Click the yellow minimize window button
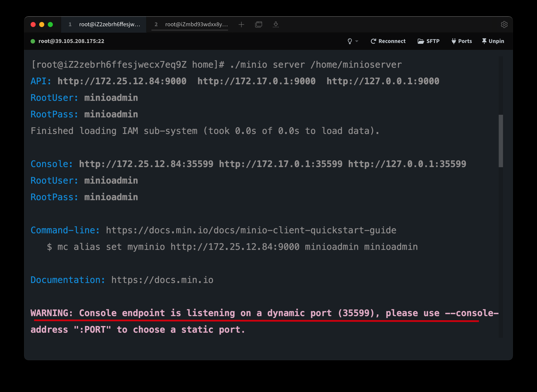Screen dimensions: 537x392 42,24
